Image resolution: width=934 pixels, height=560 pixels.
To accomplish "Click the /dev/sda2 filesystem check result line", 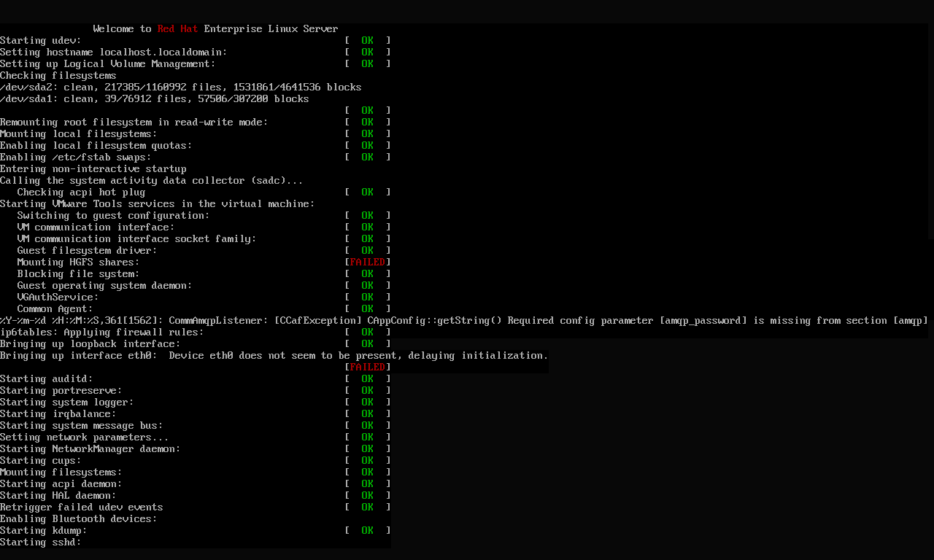I will (x=179, y=87).
